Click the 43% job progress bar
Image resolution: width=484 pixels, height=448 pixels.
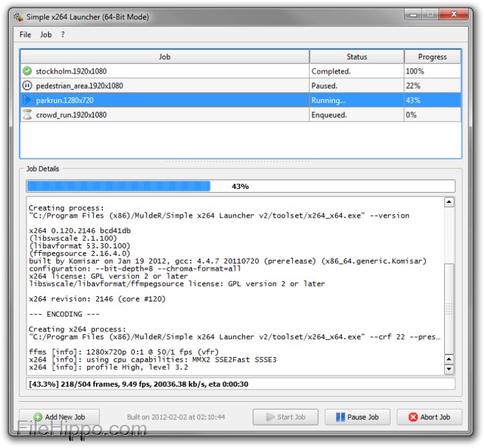click(240, 186)
